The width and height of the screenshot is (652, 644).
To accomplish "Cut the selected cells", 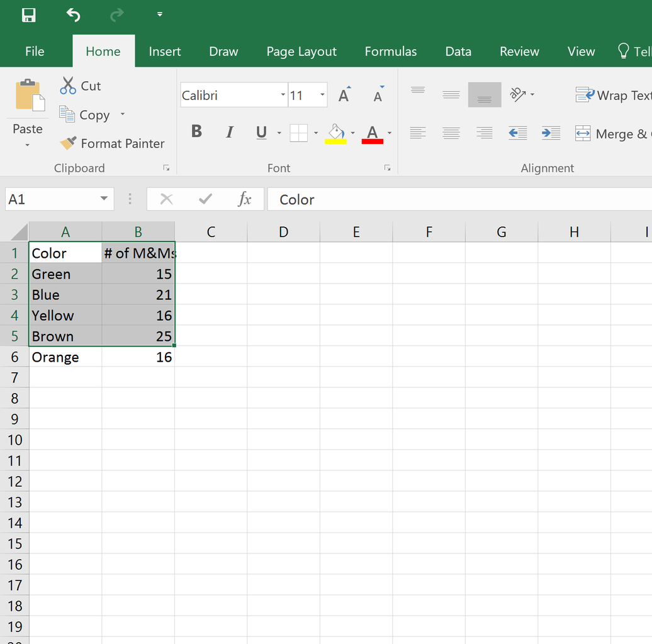I will [x=81, y=86].
